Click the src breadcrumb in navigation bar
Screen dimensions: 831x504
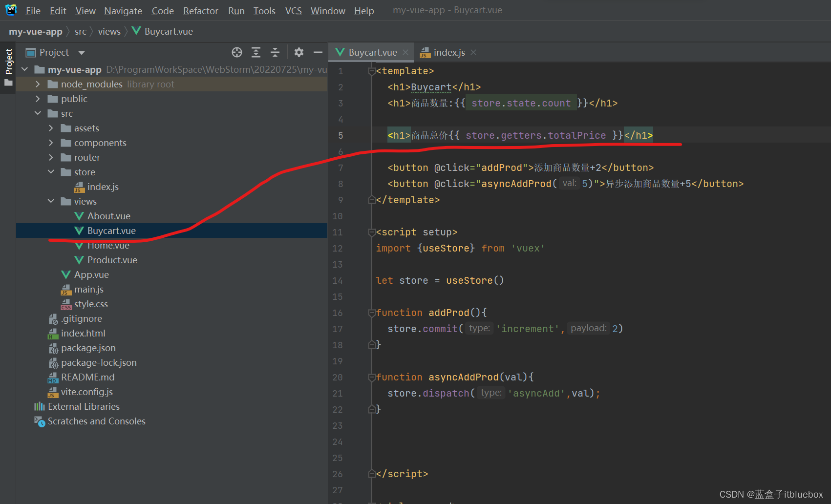(x=81, y=32)
